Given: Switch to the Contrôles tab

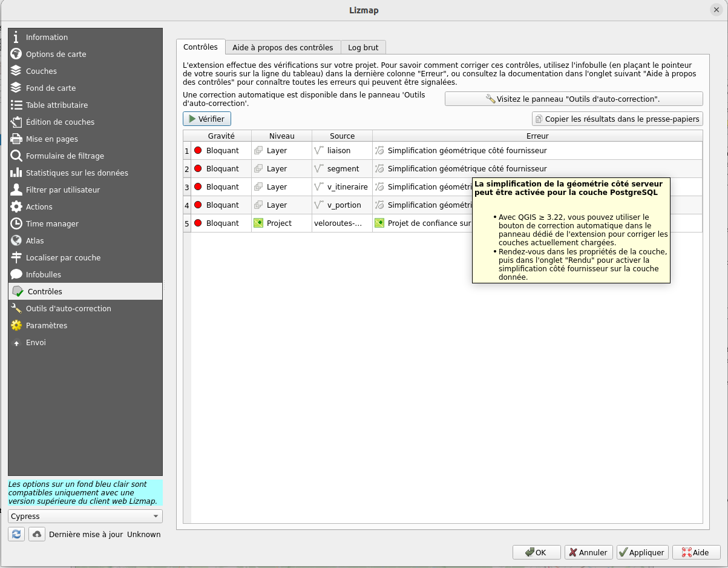Looking at the screenshot, I should [200, 47].
